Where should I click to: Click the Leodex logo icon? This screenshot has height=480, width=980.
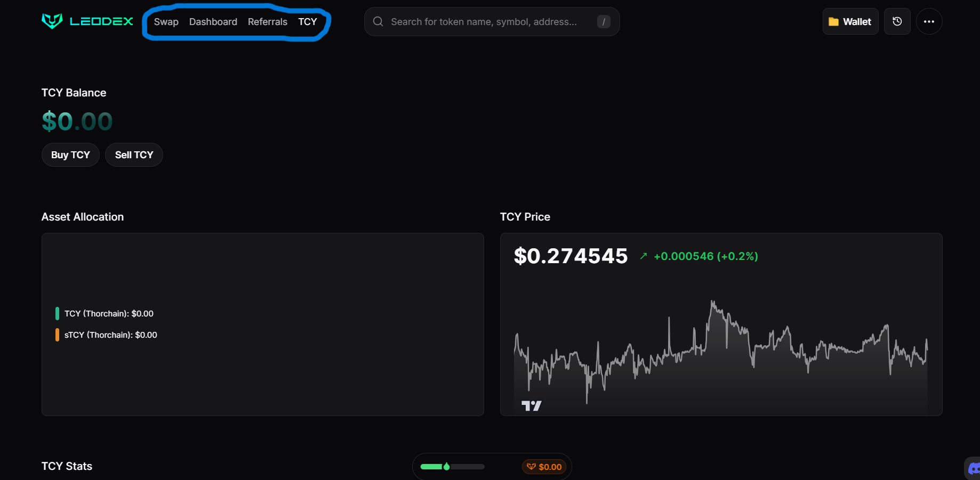pyautogui.click(x=52, y=21)
